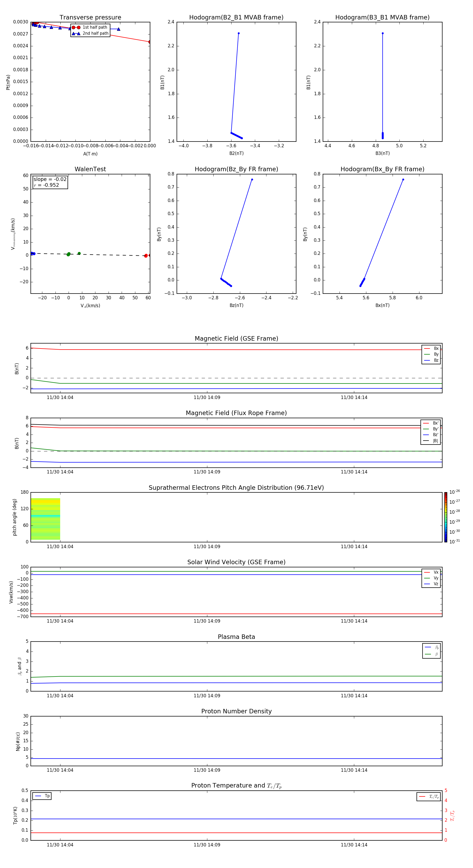Click the top data point in the Bz_By hodogram
473x868 pixels.
[x=252, y=180]
